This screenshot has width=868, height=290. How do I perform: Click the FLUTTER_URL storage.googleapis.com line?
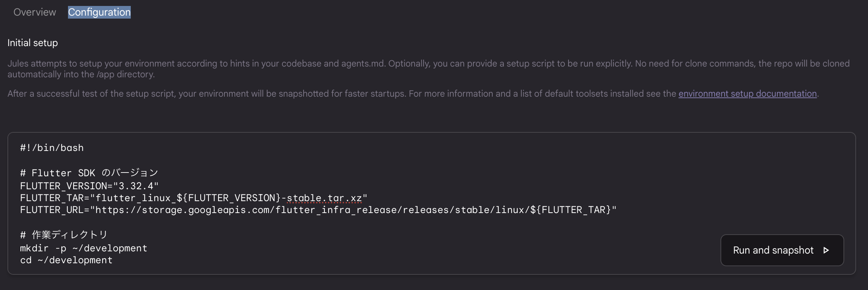click(x=318, y=210)
